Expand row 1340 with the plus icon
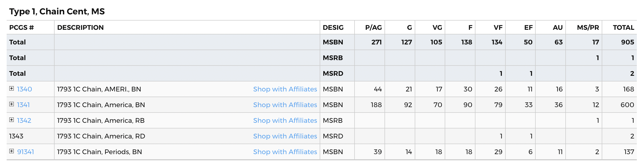Viewport: 644px width, 168px height. click(12, 88)
